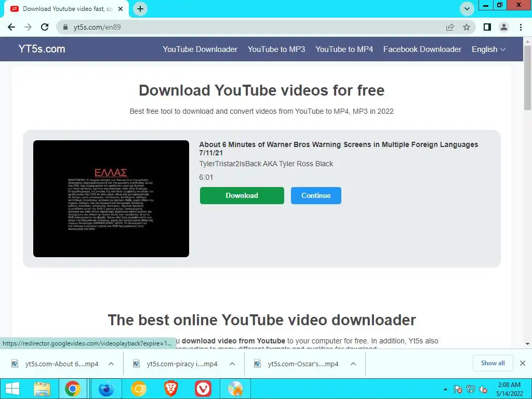The image size is (532, 399).
Task: Open the YouTube to MP4 page
Action: (344, 49)
